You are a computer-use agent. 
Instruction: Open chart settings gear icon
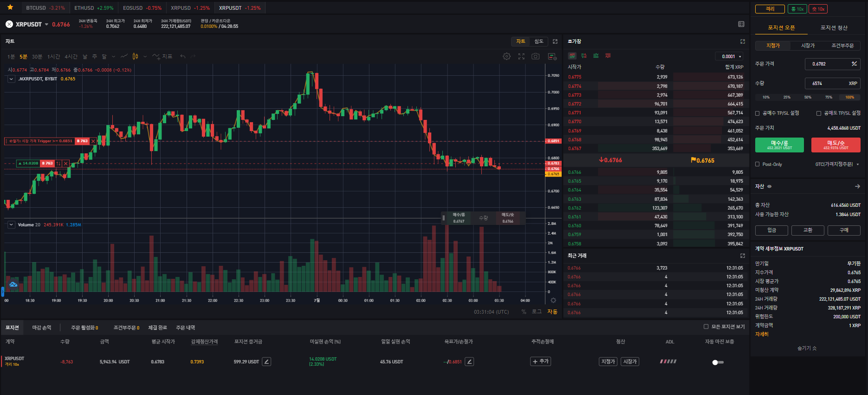tap(507, 56)
